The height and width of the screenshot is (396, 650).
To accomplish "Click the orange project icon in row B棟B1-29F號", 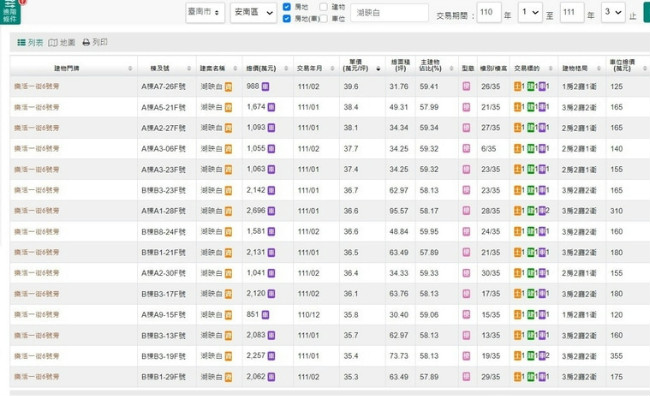I will click(x=228, y=377).
